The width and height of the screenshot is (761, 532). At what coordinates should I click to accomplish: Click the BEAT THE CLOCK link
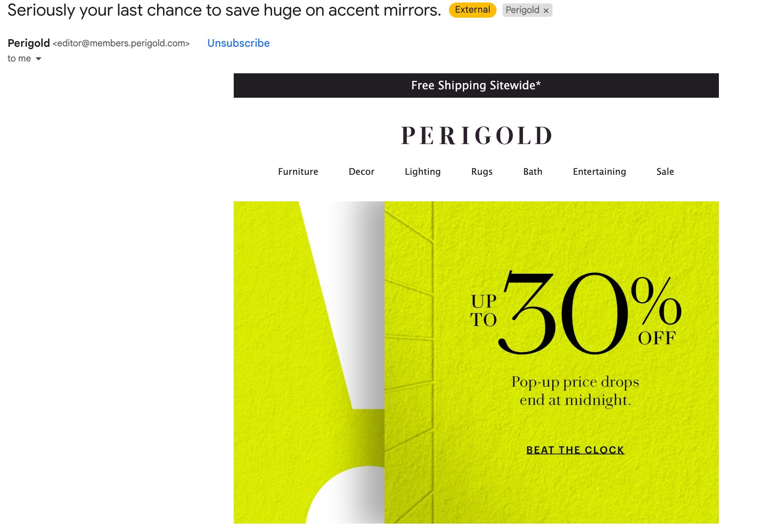(575, 450)
